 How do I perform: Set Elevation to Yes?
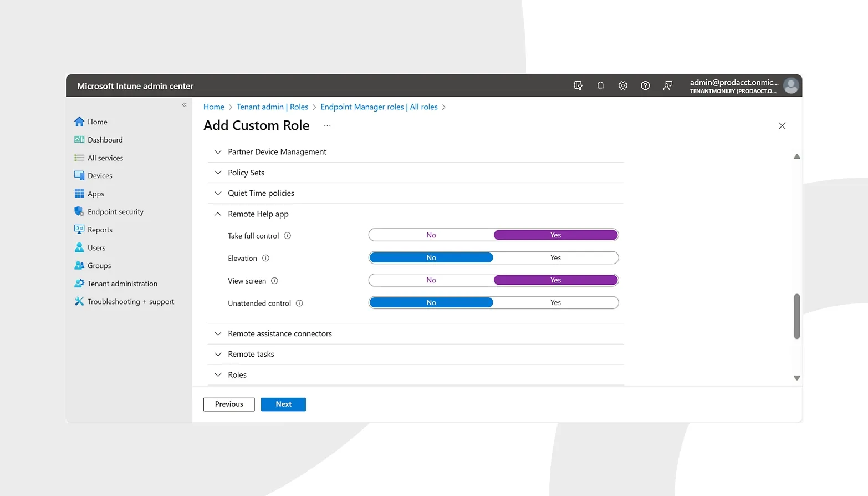click(x=555, y=257)
